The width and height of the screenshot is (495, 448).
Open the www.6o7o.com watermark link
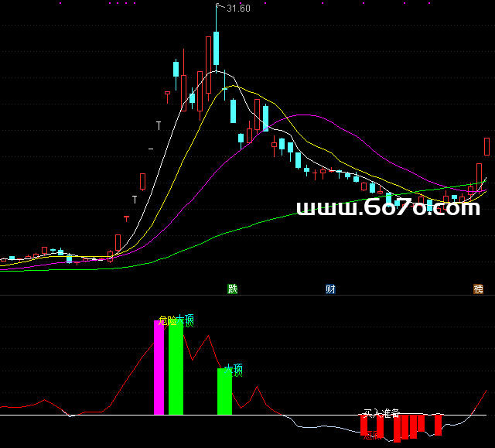pyautogui.click(x=388, y=208)
